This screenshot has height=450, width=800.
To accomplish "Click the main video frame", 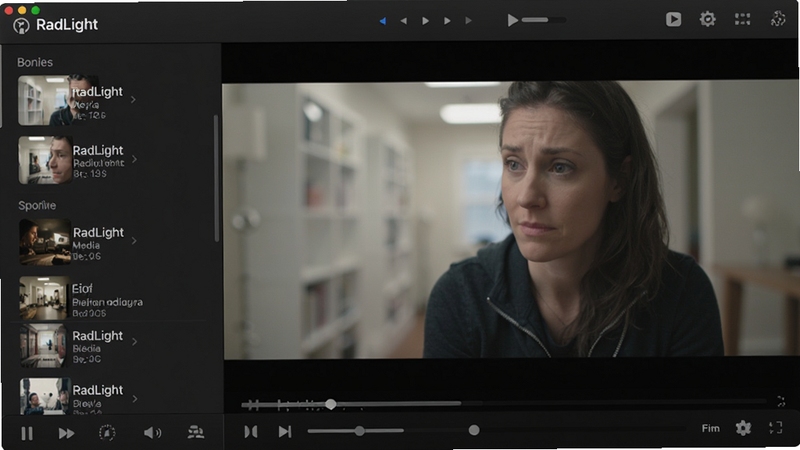I will [511, 219].
